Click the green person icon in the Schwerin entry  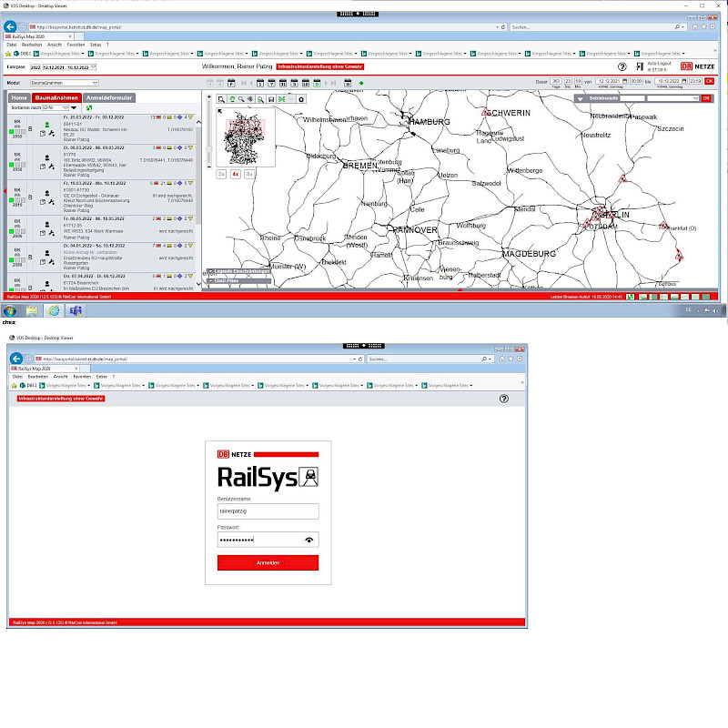47,125
